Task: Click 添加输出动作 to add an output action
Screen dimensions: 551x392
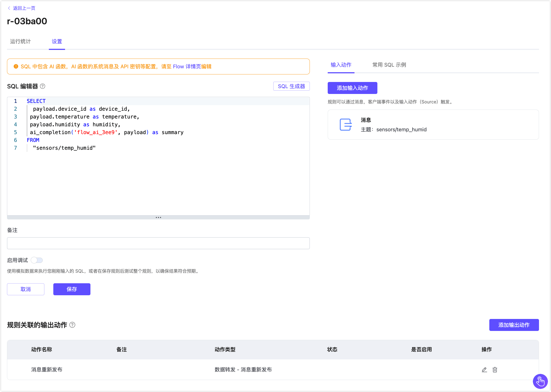Action: (514, 325)
